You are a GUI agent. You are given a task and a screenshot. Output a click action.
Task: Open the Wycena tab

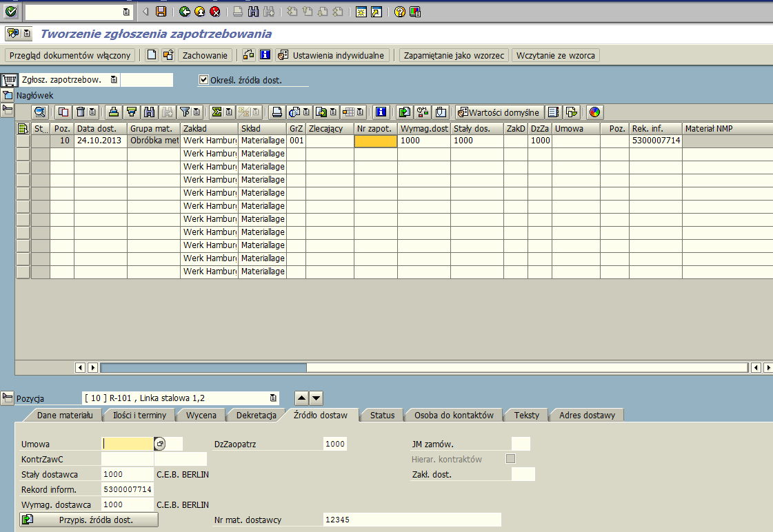tap(201, 416)
